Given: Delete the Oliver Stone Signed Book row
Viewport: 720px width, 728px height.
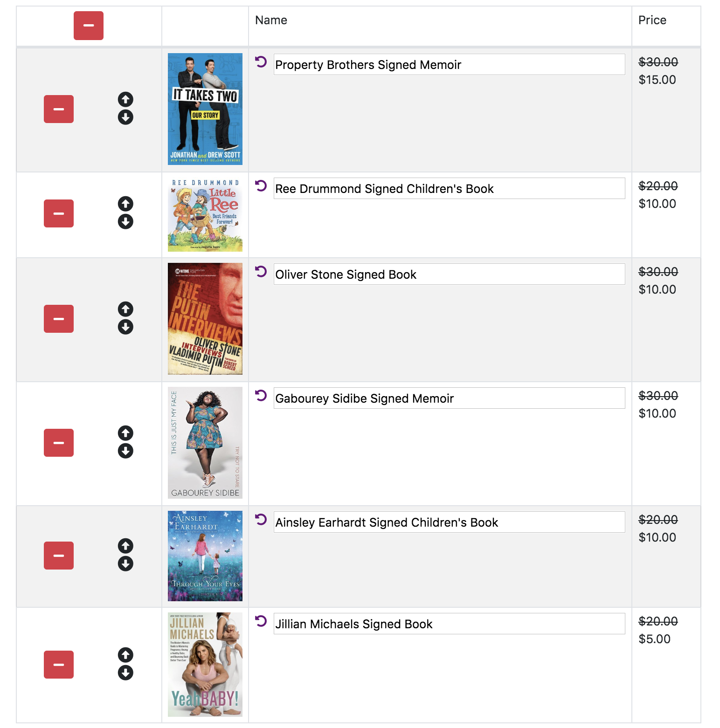Looking at the screenshot, I should (x=59, y=319).
